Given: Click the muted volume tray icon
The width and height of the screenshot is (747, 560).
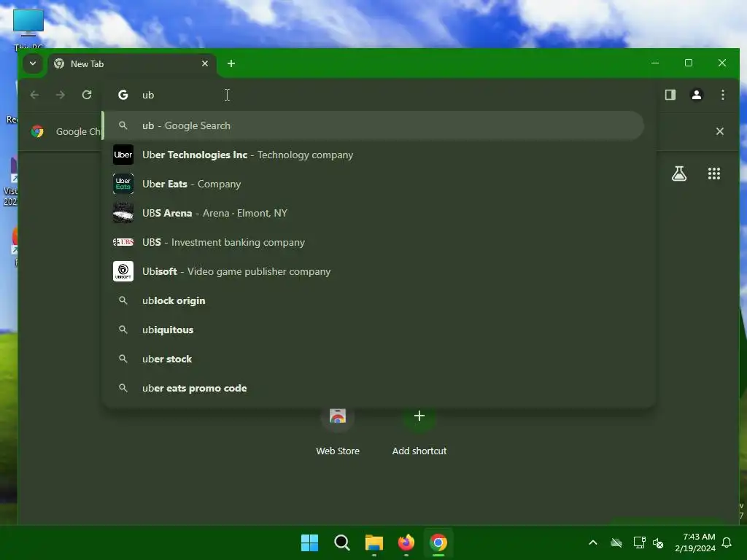Looking at the screenshot, I should click(x=659, y=542).
